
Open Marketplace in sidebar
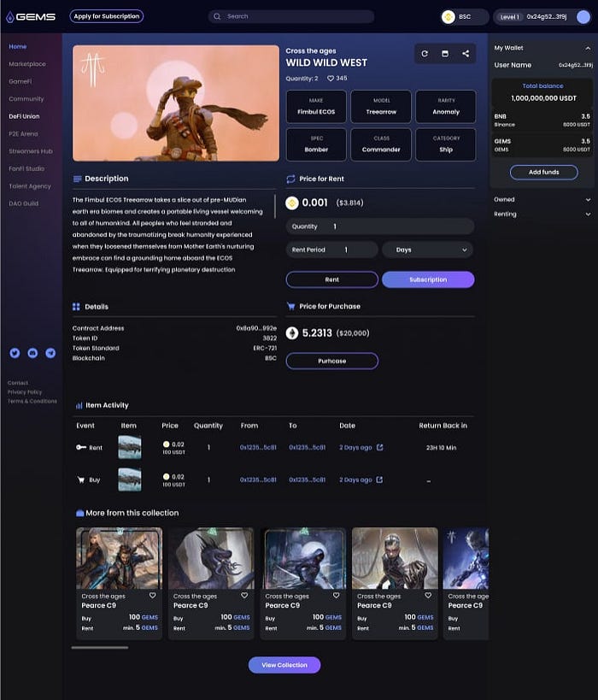27,64
